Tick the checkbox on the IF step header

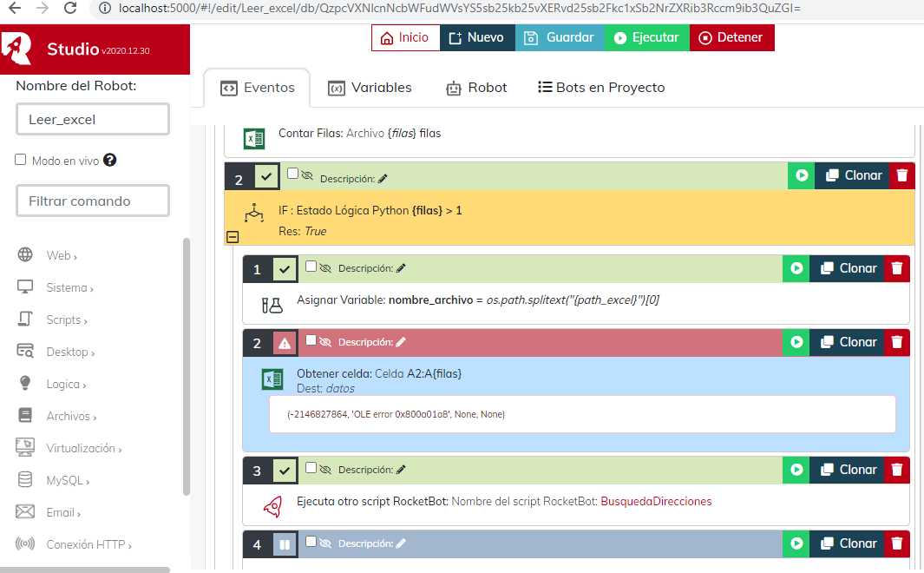(292, 174)
